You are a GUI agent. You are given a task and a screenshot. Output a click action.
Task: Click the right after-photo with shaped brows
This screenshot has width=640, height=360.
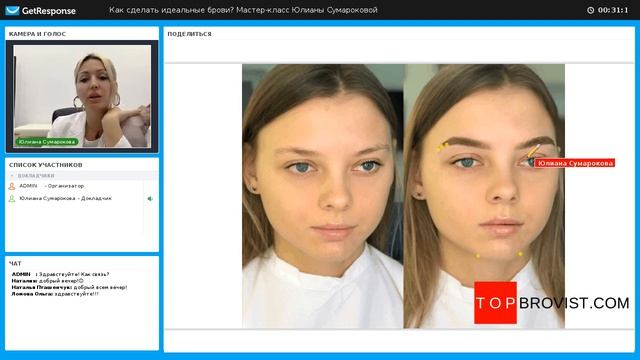484,196
